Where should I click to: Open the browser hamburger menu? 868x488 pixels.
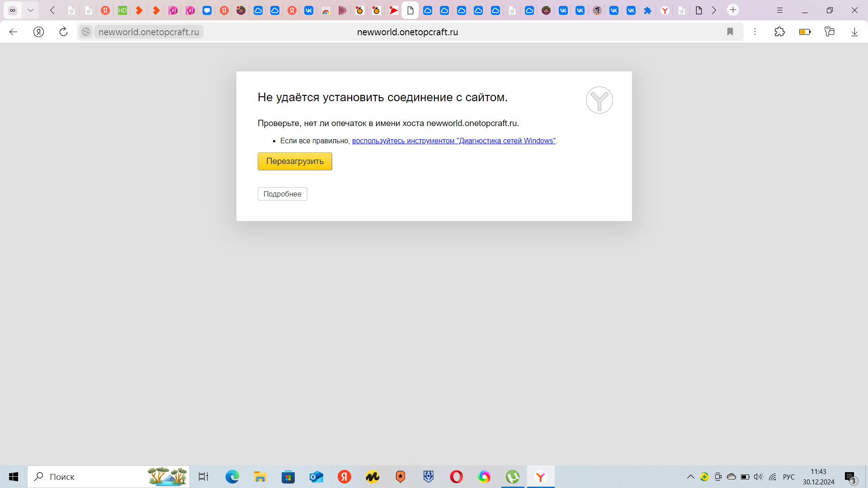point(780,10)
